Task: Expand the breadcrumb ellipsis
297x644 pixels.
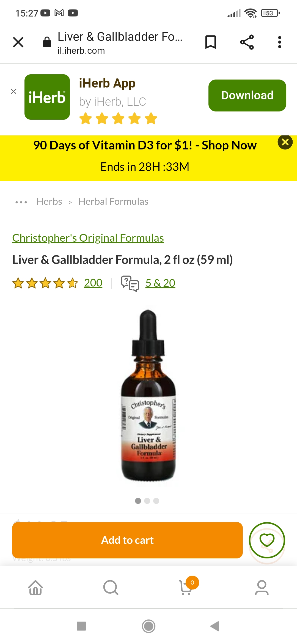Action: point(21,202)
